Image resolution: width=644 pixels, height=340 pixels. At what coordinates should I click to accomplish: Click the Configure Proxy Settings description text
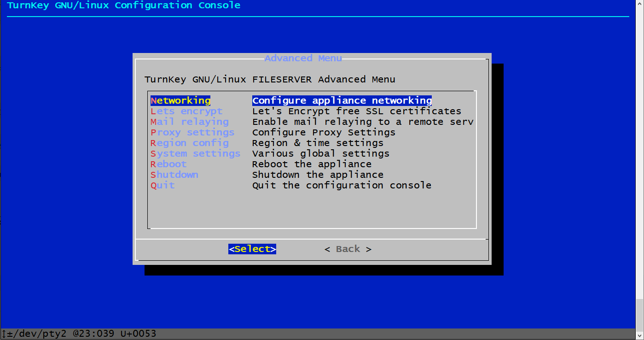tap(323, 132)
